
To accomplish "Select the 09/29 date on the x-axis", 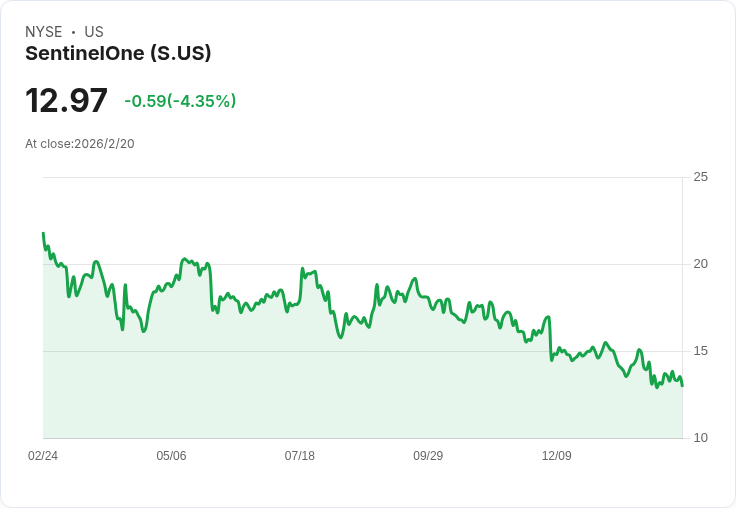I will click(428, 456).
